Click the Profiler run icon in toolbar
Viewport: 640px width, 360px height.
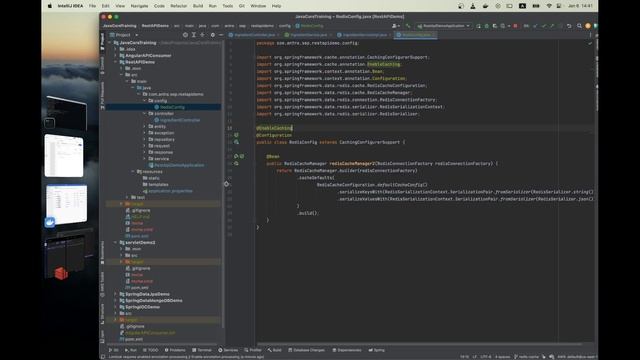point(503,26)
